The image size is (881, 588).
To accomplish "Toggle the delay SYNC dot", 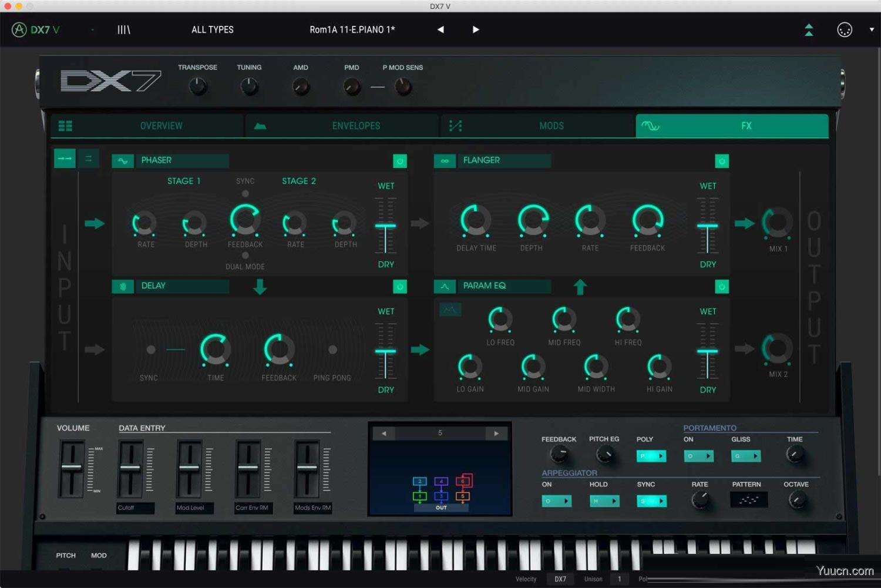I will point(151,350).
